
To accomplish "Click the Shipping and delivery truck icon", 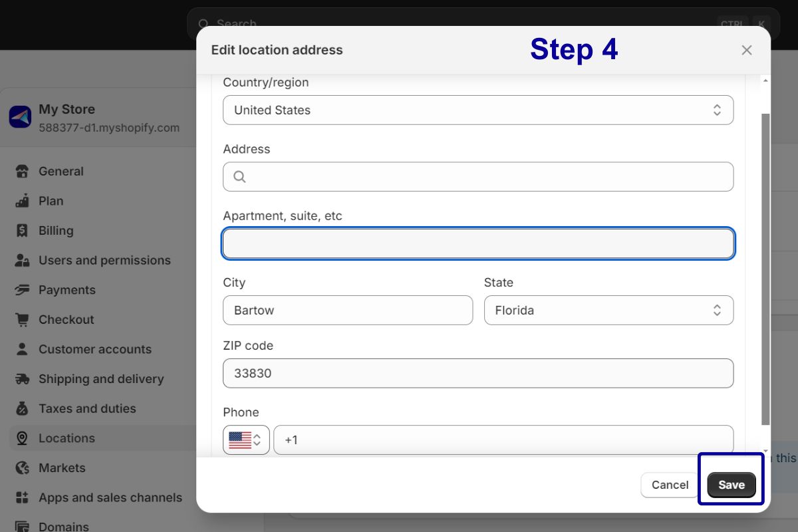I will [22, 379].
